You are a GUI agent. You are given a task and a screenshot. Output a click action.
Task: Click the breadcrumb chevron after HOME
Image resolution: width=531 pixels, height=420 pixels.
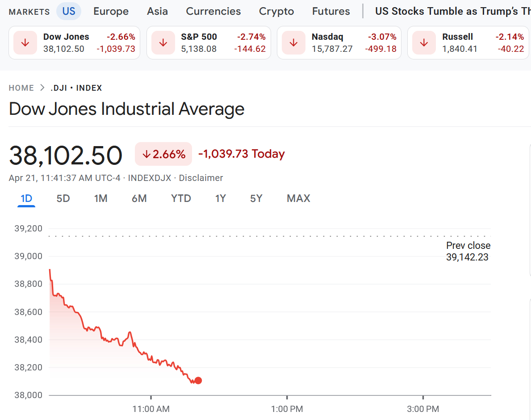[x=42, y=88]
